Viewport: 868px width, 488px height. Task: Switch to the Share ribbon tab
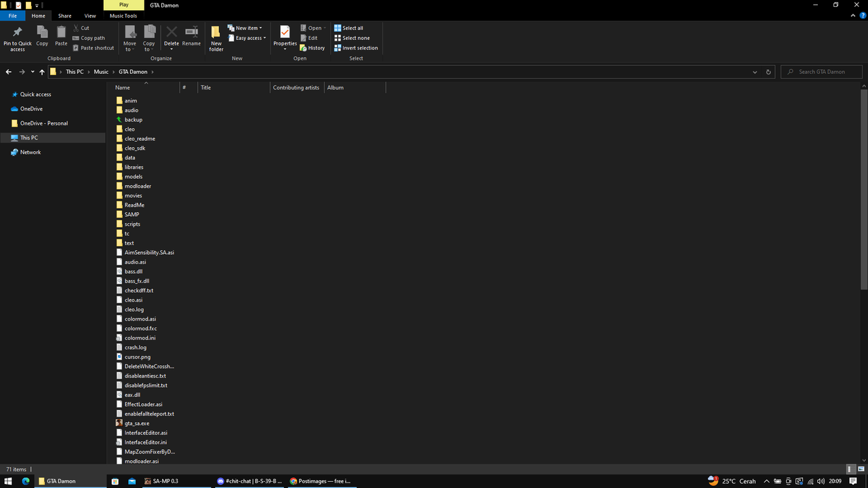pyautogui.click(x=64, y=16)
